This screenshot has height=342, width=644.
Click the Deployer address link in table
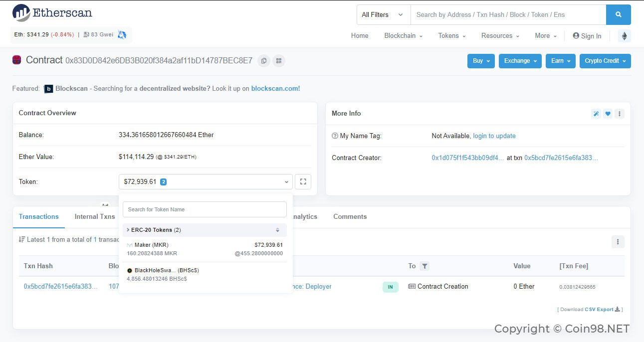click(x=313, y=287)
